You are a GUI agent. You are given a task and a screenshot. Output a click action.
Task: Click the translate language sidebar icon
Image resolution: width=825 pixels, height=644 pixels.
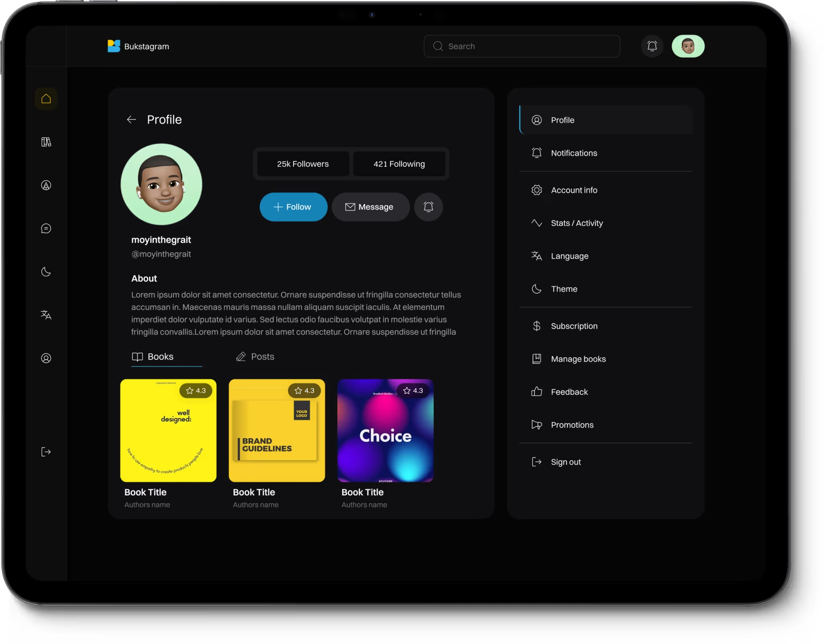point(46,315)
